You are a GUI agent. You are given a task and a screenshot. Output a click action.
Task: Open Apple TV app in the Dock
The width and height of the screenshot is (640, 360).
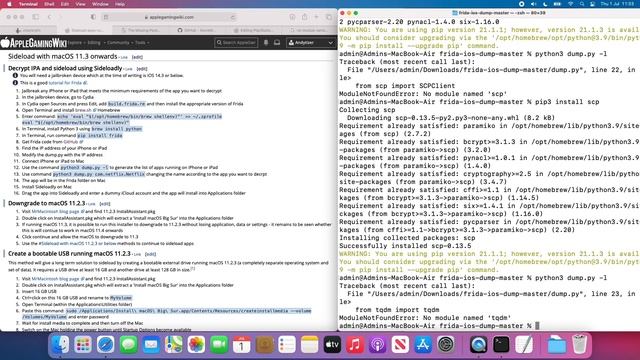pyautogui.click(x=332, y=344)
